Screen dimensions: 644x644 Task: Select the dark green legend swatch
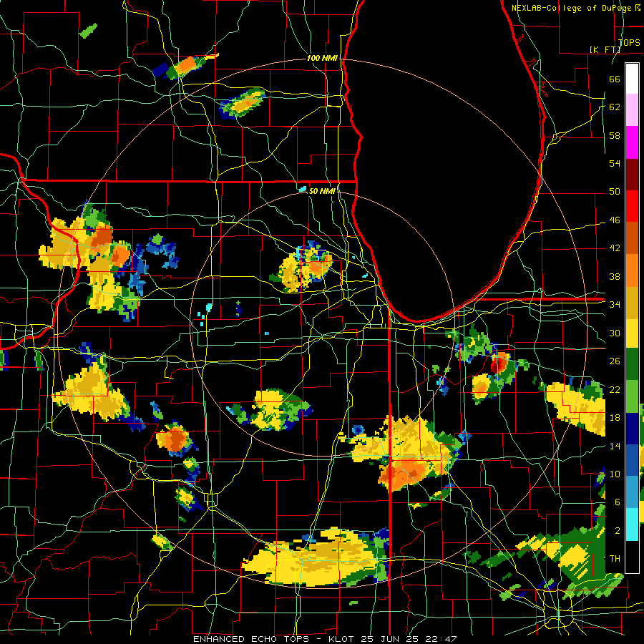[632, 364]
